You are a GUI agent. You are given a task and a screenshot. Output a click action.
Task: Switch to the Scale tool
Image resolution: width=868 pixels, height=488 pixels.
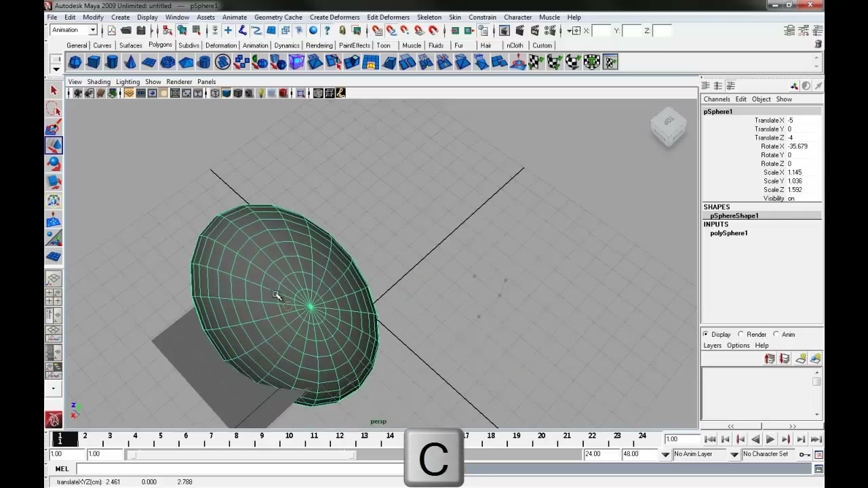pos(54,182)
